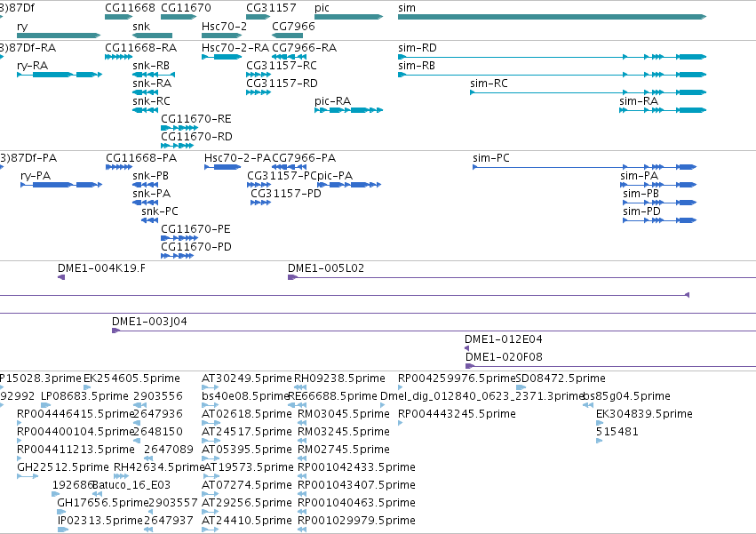Select transcript snk-RC
756x534 pixels.
point(145,110)
